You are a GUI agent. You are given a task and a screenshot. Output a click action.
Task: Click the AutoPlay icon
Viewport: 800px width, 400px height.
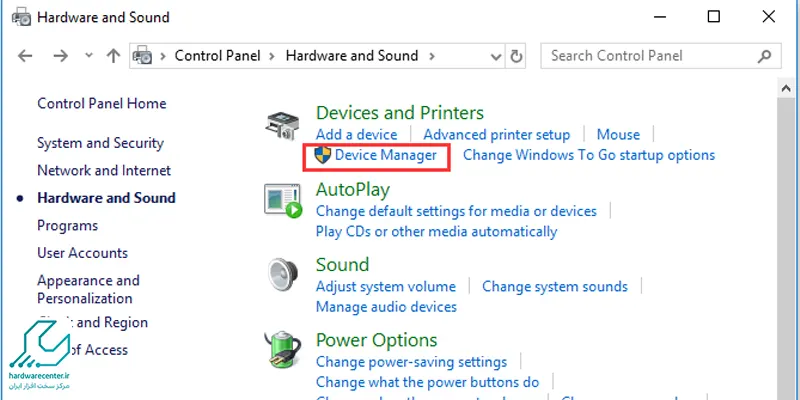(x=283, y=202)
